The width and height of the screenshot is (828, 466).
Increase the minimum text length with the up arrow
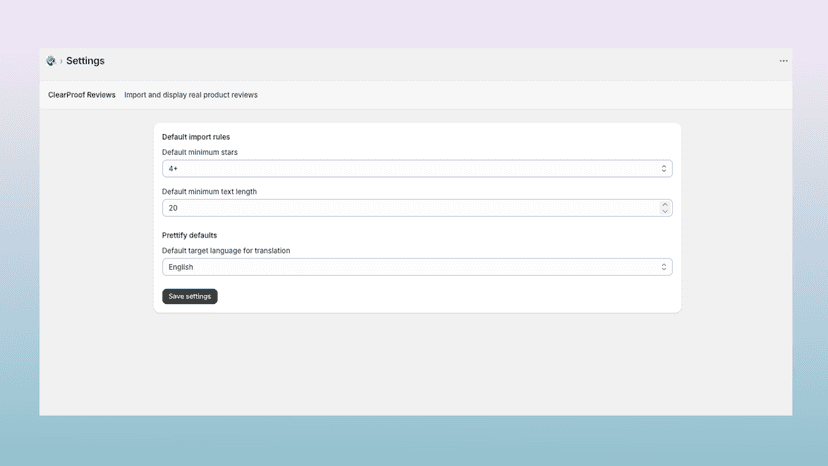coord(665,204)
